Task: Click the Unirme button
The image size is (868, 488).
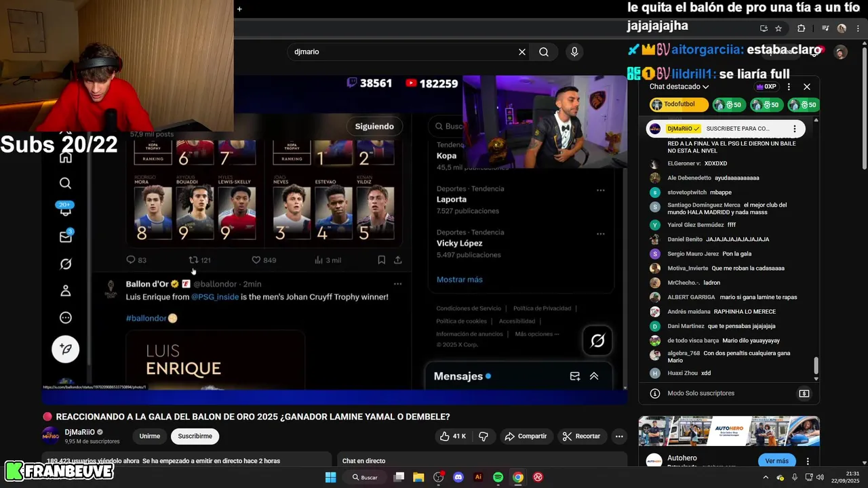Action: point(150,436)
